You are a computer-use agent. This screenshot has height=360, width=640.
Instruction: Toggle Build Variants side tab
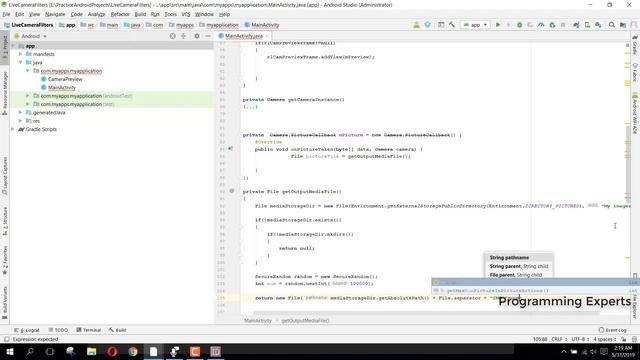4,302
